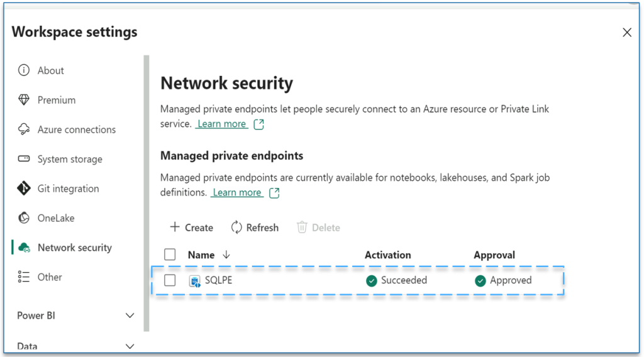
Task: Sort by the Name column header
Action: tap(201, 255)
